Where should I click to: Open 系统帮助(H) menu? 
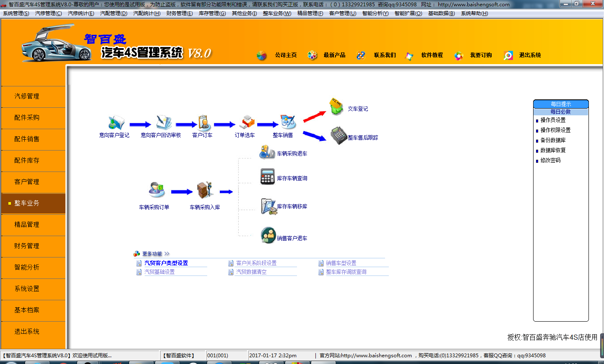pyautogui.click(x=474, y=13)
